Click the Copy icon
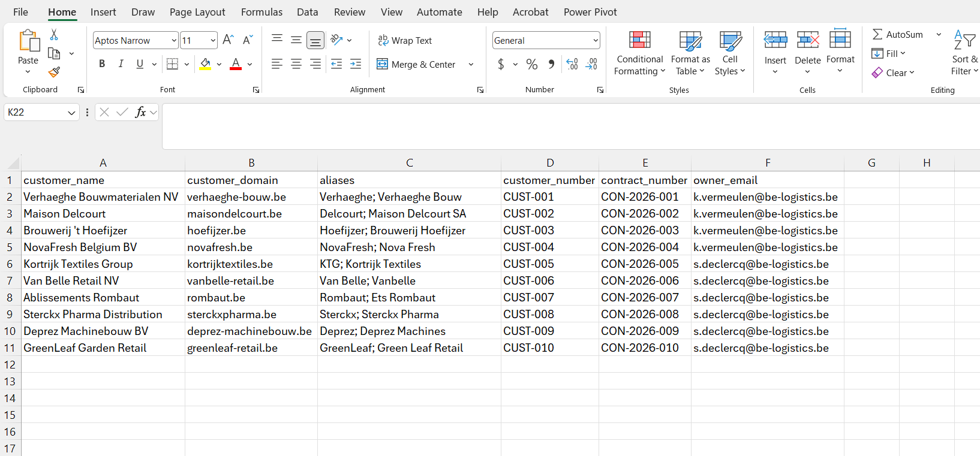980x456 pixels. pos(54,53)
